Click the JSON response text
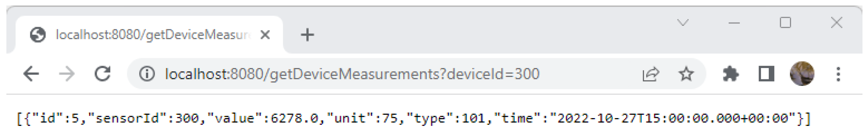Screen dimensions: 868x136 point(414,119)
